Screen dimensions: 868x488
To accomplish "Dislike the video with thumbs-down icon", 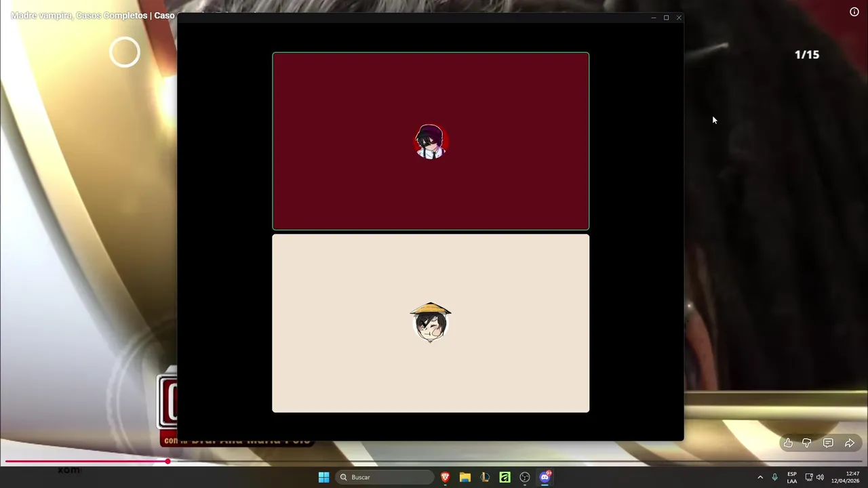I will click(x=807, y=443).
